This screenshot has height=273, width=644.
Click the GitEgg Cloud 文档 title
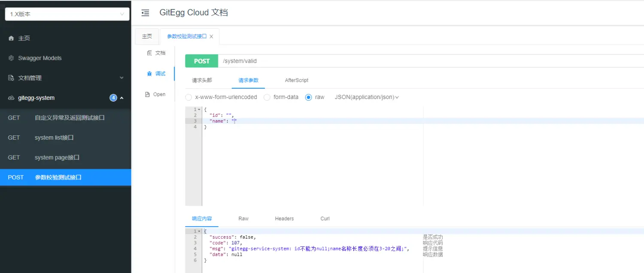point(194,12)
